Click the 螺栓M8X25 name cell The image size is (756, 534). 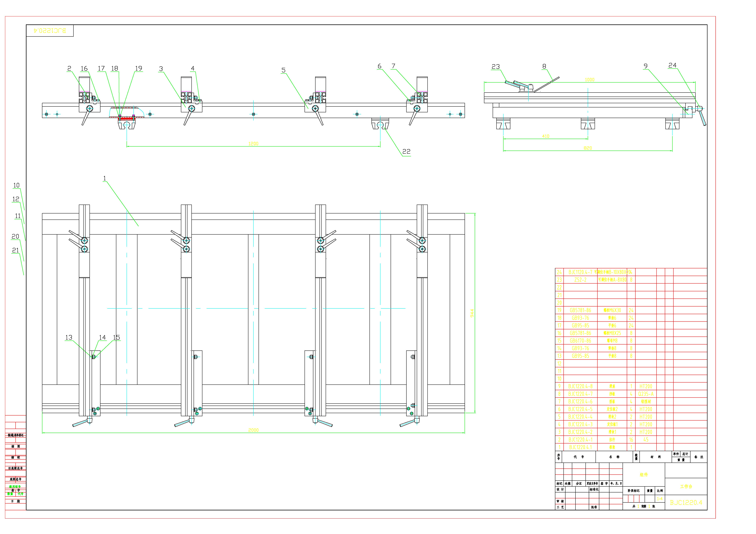612,333
